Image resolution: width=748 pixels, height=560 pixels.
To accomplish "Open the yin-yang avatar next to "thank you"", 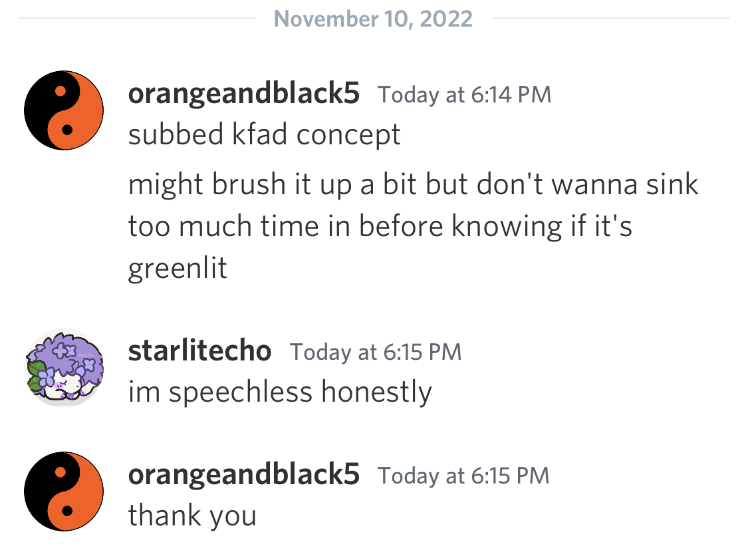I will click(x=64, y=491).
